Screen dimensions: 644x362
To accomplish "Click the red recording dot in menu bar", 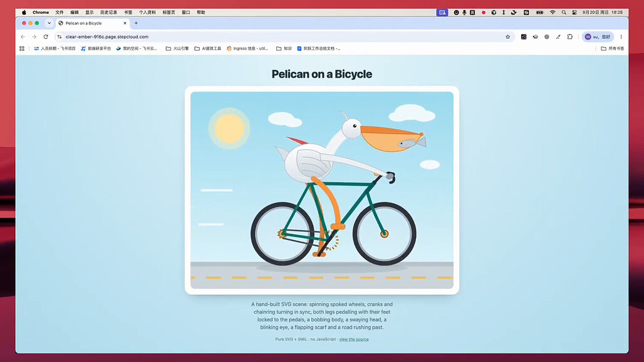I will pos(484,13).
